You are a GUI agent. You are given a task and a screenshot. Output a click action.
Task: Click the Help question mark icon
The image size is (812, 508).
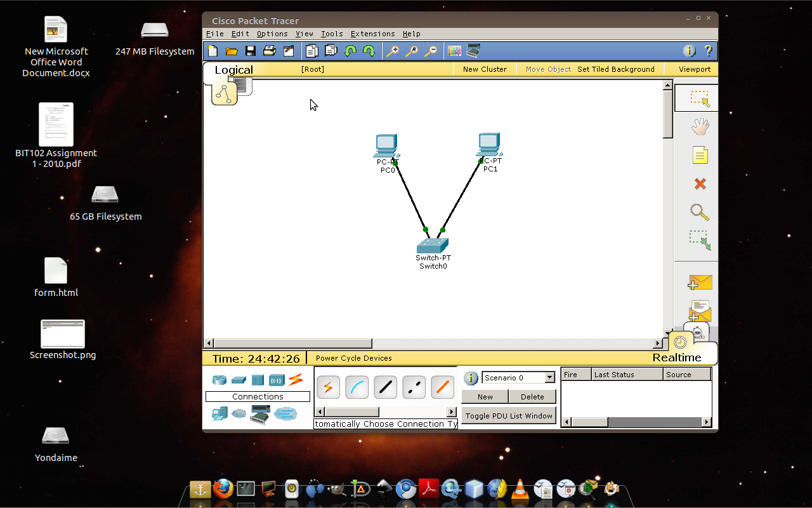(708, 51)
